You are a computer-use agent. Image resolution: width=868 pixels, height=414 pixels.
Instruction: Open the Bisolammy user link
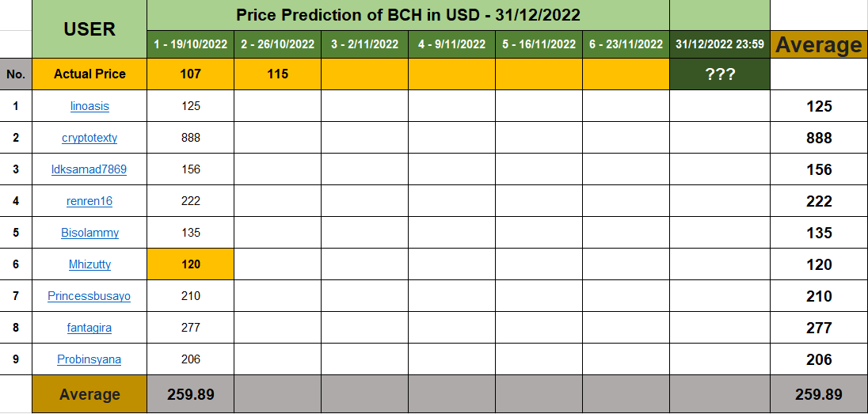click(89, 233)
